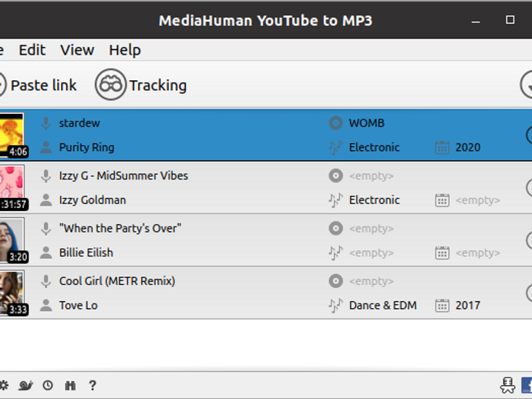This screenshot has height=399, width=532.
Task: Click the Tracking label in toolbar
Action: pos(158,85)
